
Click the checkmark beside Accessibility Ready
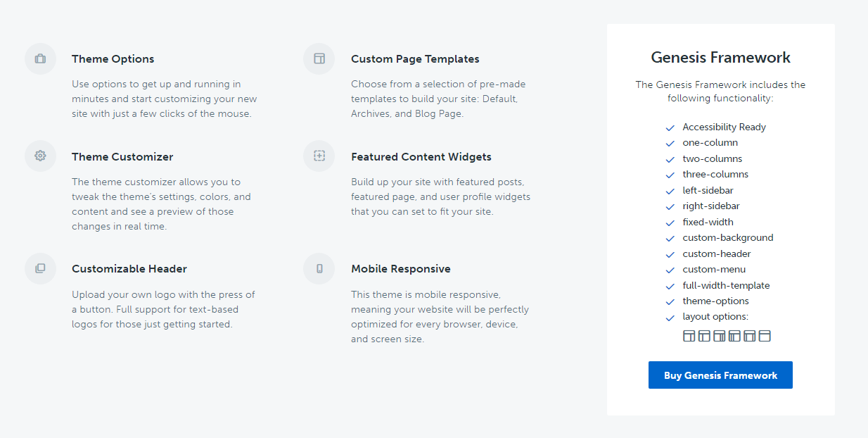[670, 128]
